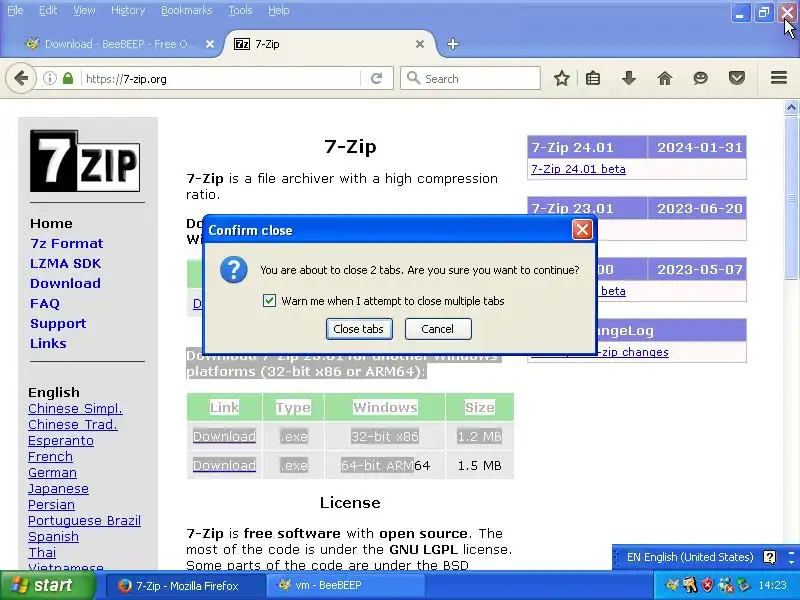Screen dimensions: 800x600
Task: Open the History menu
Action: [128, 10]
